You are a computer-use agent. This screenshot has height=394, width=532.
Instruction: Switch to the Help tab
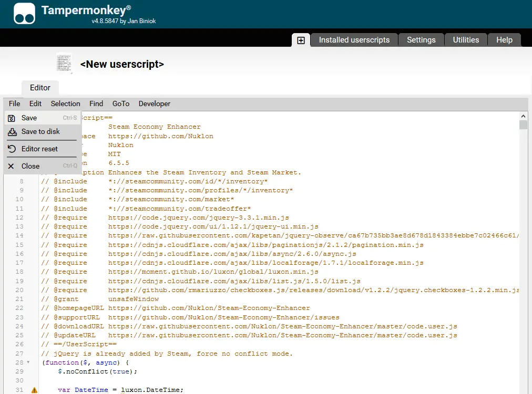504,40
